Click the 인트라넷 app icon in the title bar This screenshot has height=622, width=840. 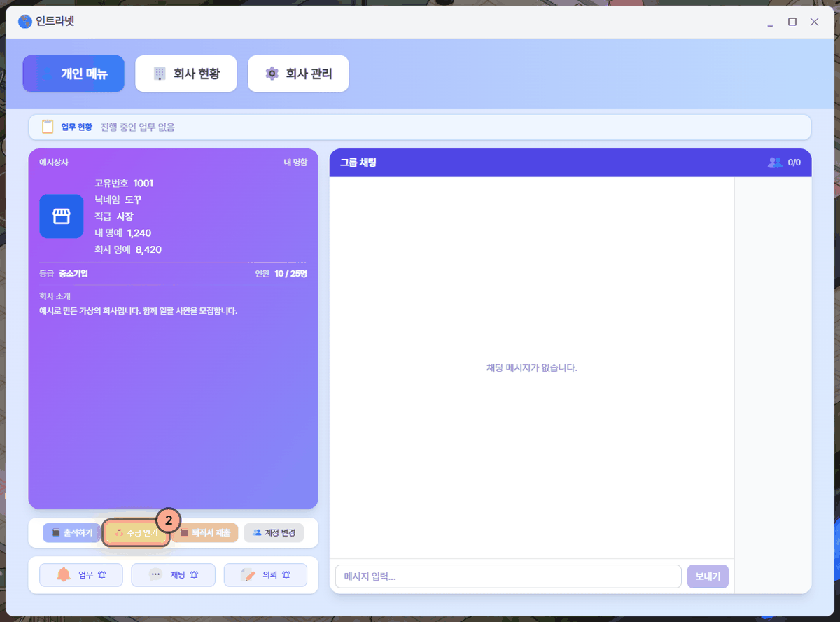click(x=25, y=21)
